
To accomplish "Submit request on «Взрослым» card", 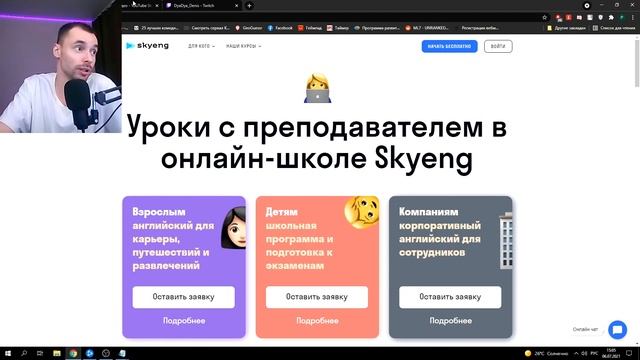I will click(183, 297).
